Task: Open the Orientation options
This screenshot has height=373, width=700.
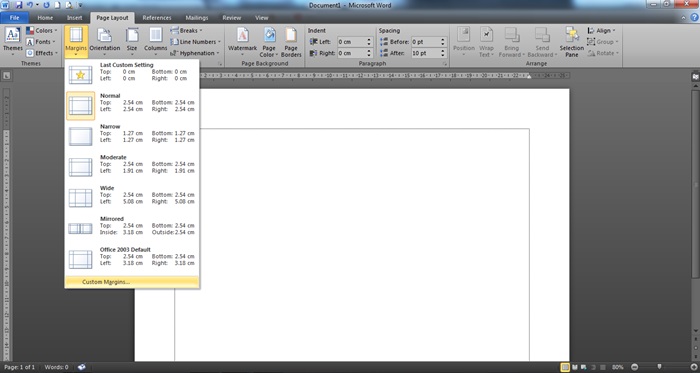Action: (105, 41)
